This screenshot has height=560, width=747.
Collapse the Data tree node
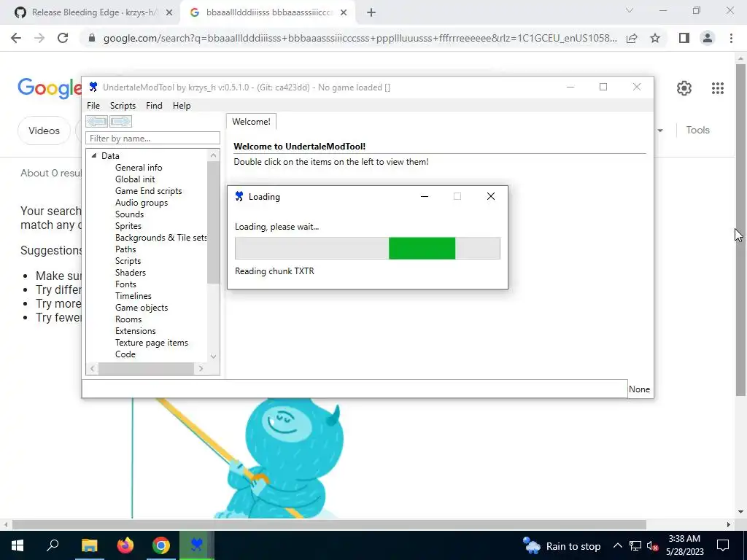(94, 156)
